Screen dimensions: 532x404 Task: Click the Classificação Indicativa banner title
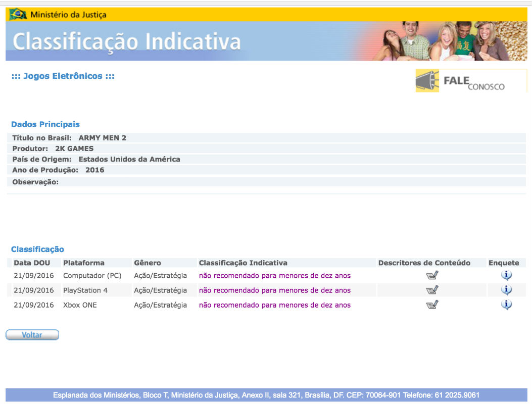click(x=126, y=42)
